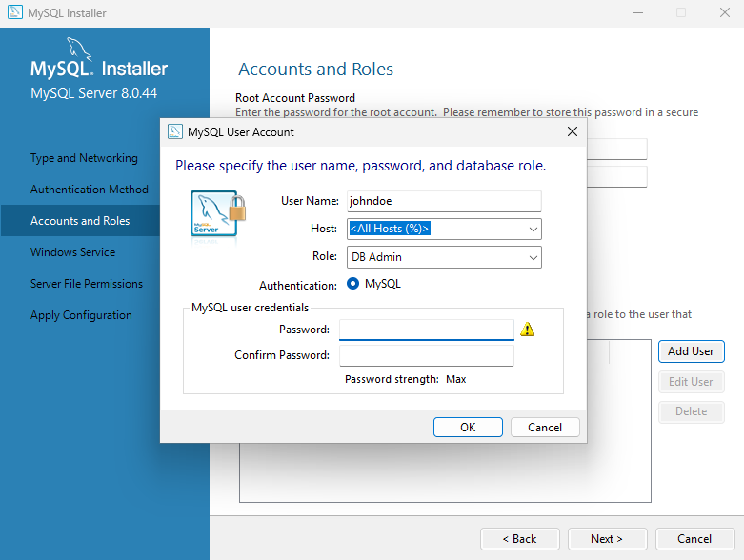The image size is (744, 560).
Task: Click the User Name field containing johndoe
Action: coord(443,201)
